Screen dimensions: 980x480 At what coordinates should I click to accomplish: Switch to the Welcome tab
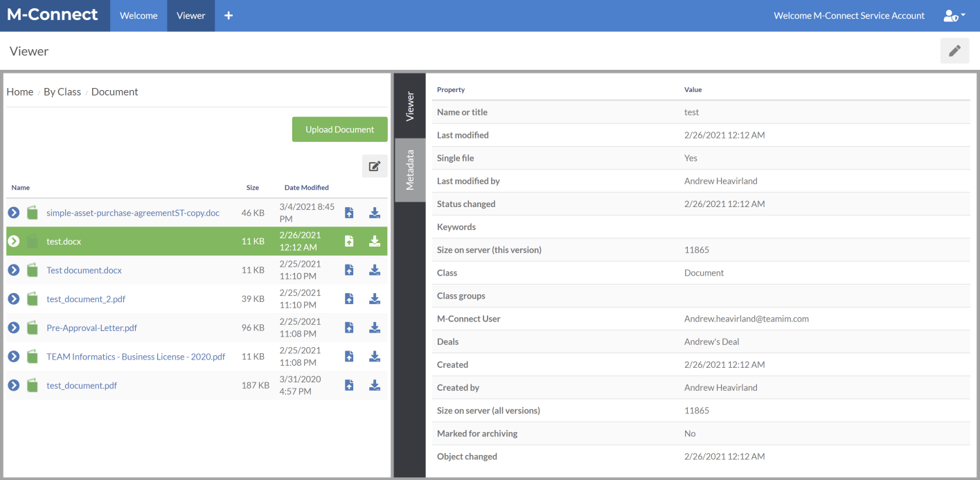point(139,15)
